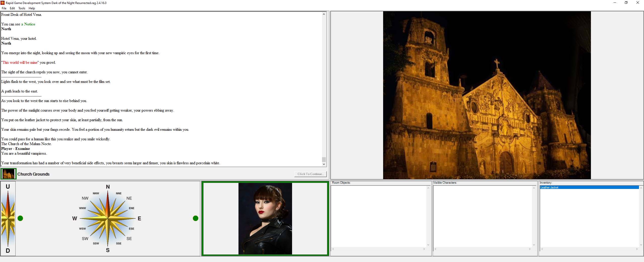Head west via the compass W point

75,218
